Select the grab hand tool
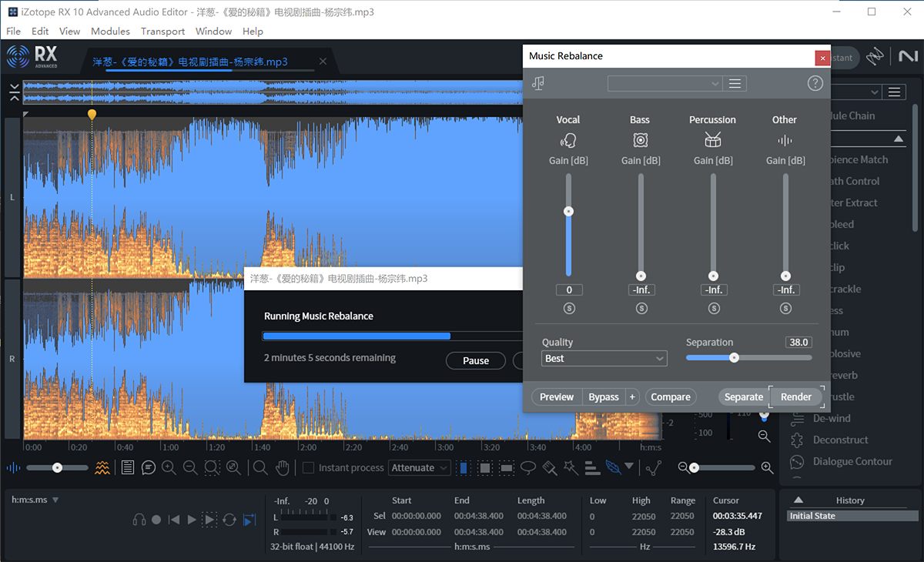The height and width of the screenshot is (562, 924). coord(283,467)
